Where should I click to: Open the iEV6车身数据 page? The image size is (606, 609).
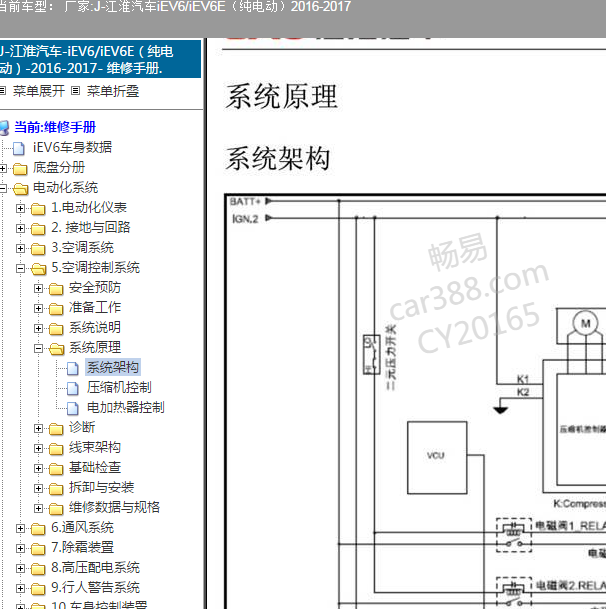pos(72,147)
